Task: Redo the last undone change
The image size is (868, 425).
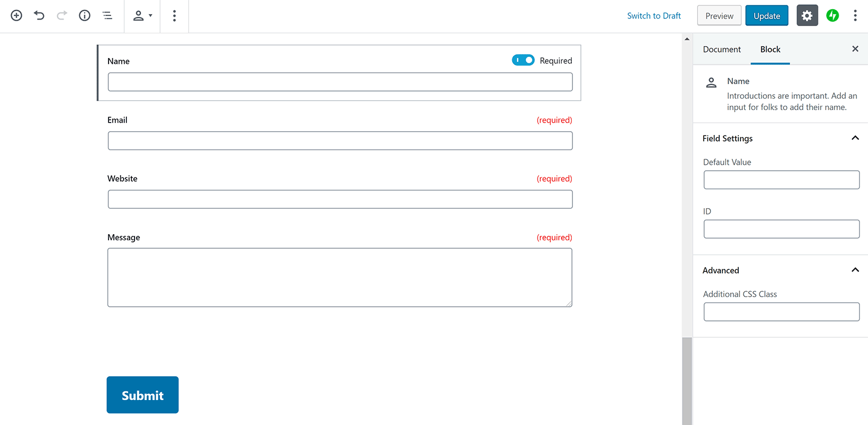Action: click(62, 16)
